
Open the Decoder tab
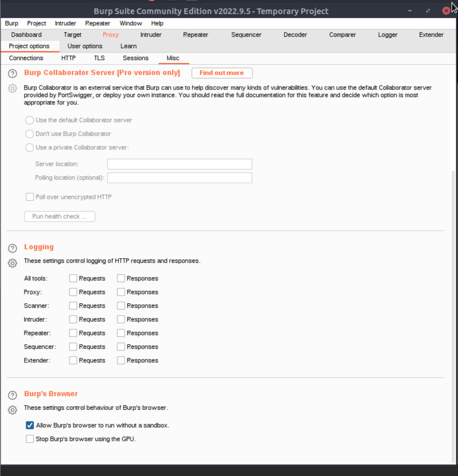295,35
